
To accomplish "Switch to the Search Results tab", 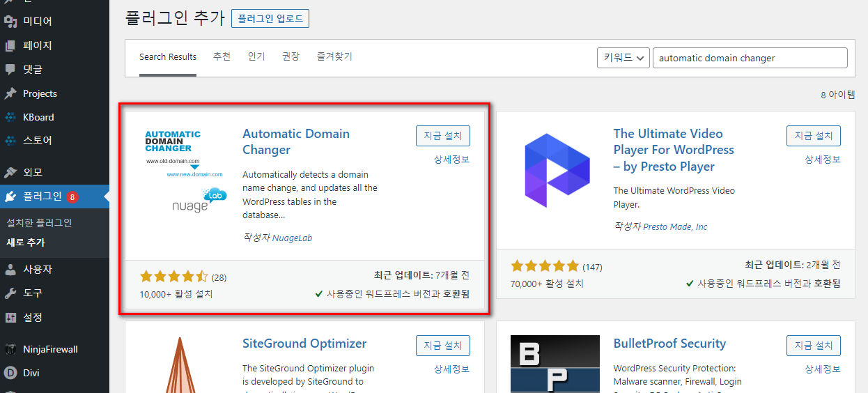I will [168, 57].
